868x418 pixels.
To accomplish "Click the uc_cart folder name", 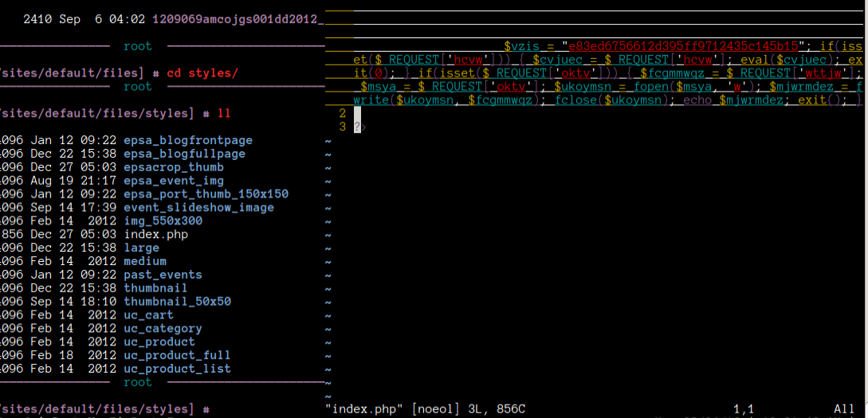I will [148, 315].
